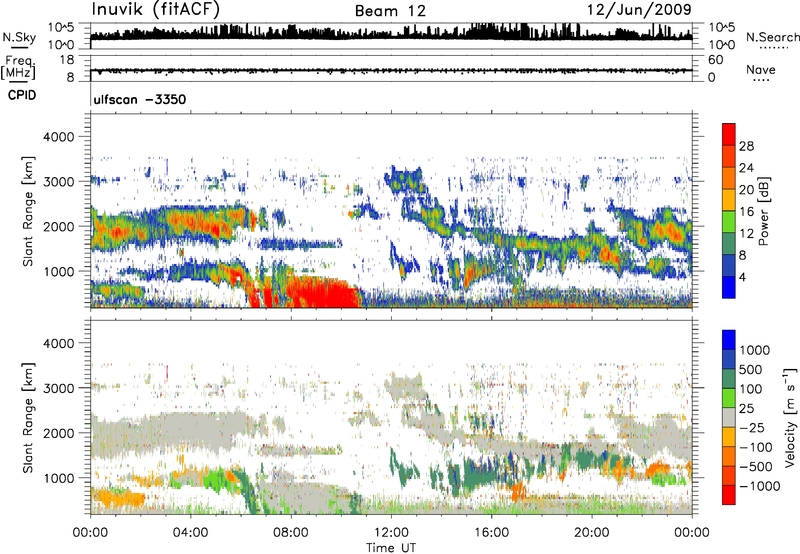Screen dimensions: 800x554
Task: Click the "2000" tick on the power panel
Action: (58, 226)
